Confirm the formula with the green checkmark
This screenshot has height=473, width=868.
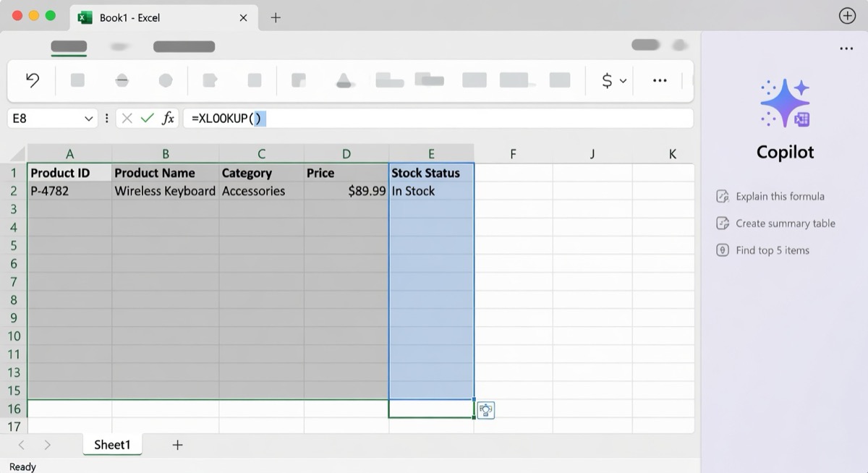coord(148,119)
